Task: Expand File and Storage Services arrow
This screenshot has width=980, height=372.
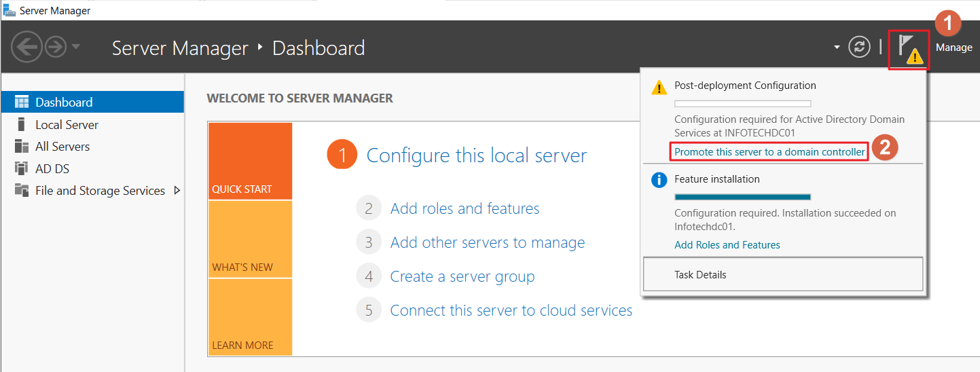Action: click(x=177, y=191)
